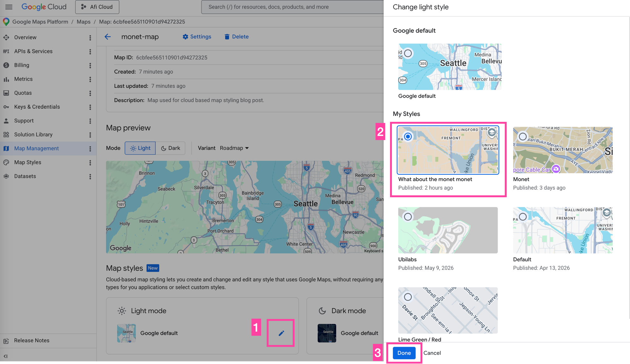Image resolution: width=630 pixels, height=364 pixels.
Task: Open Billing more options menu
Action: pos(90,65)
